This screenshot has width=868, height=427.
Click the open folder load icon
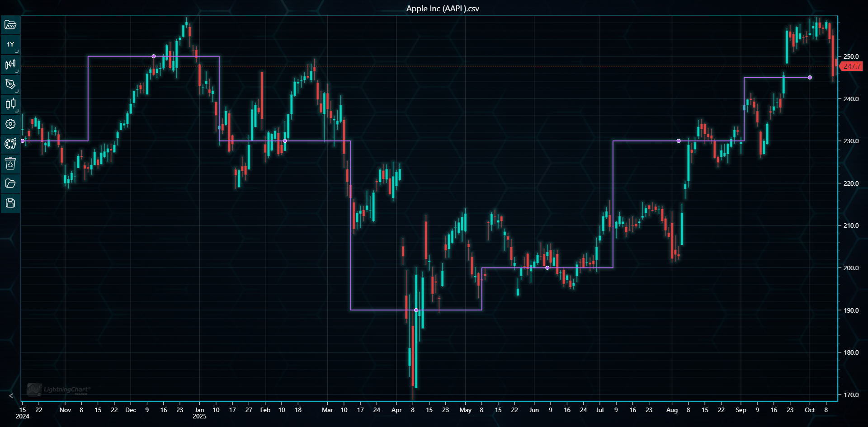10,183
